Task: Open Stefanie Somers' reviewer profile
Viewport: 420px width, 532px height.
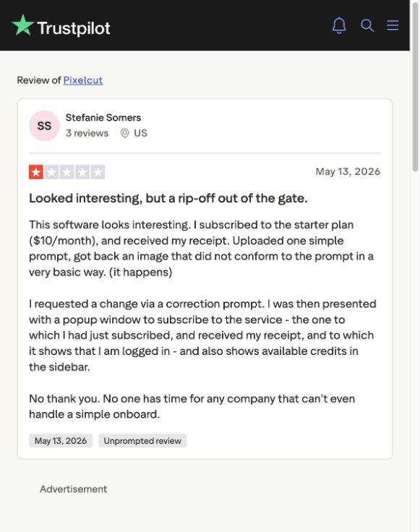Action: tap(103, 117)
